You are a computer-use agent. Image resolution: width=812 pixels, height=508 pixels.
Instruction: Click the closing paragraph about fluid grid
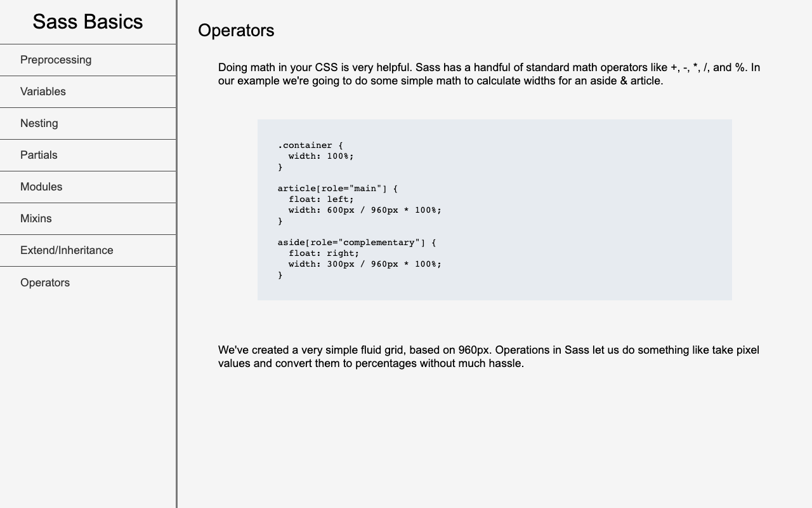pos(488,357)
